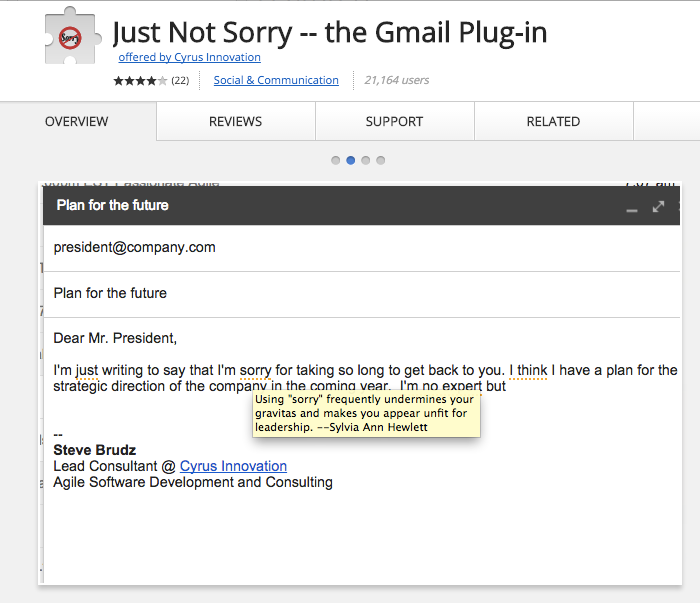The height and width of the screenshot is (603, 700).
Task: Switch to the OVERVIEW tab
Action: coord(77,121)
